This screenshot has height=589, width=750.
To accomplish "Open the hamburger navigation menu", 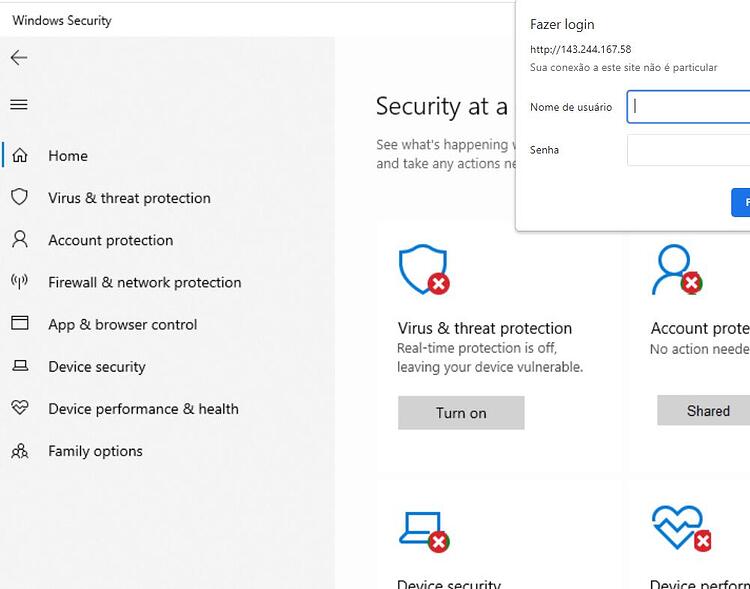I will (x=19, y=104).
